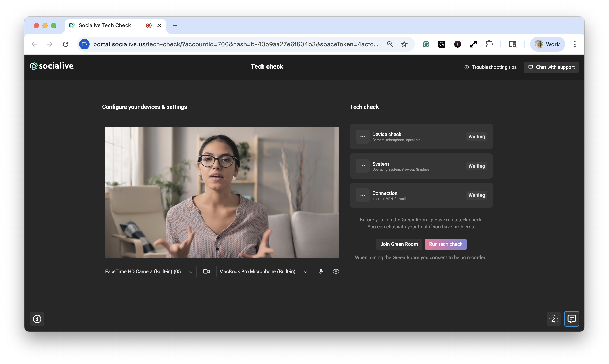The height and width of the screenshot is (364, 609).
Task: Open a new browser tab
Action: (175, 25)
